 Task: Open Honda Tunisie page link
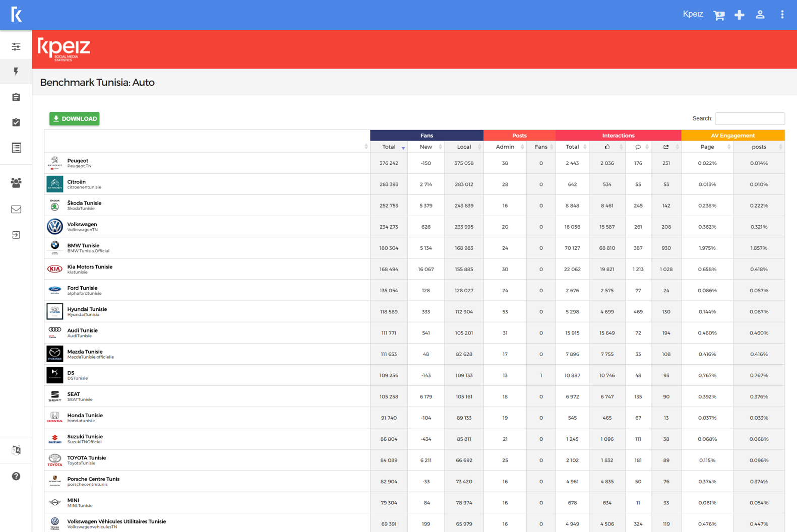point(85,416)
